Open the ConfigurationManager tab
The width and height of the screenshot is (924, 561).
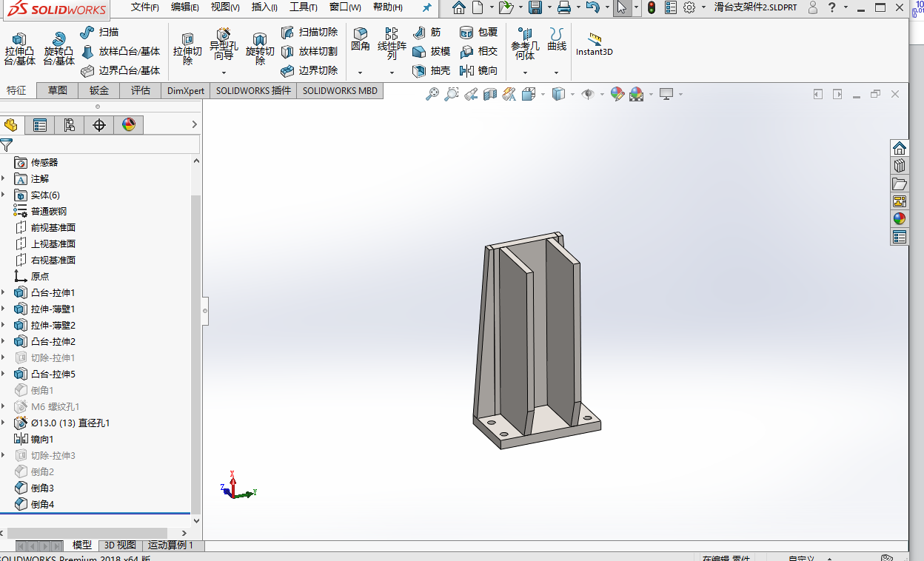click(x=70, y=125)
